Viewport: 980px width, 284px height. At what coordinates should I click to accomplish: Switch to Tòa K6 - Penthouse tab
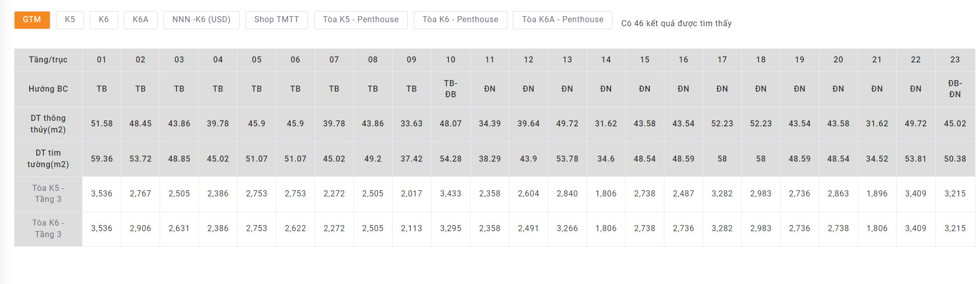460,20
